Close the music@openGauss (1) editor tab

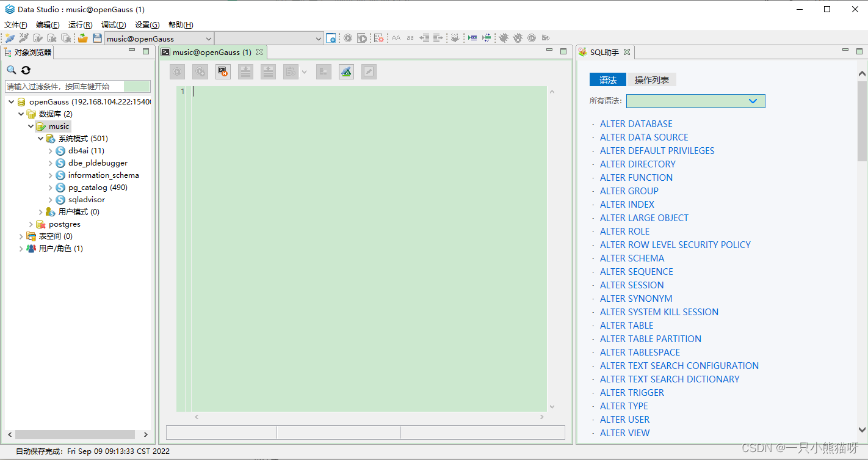point(259,52)
